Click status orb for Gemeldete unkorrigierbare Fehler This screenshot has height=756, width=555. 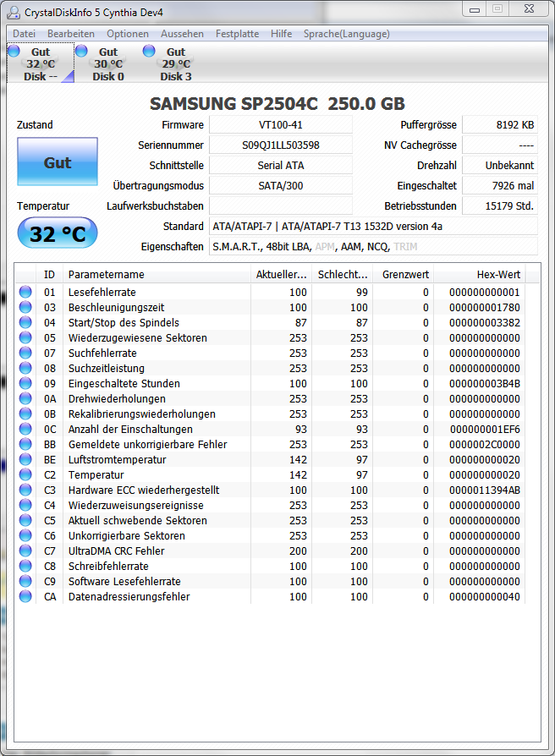pos(25,444)
